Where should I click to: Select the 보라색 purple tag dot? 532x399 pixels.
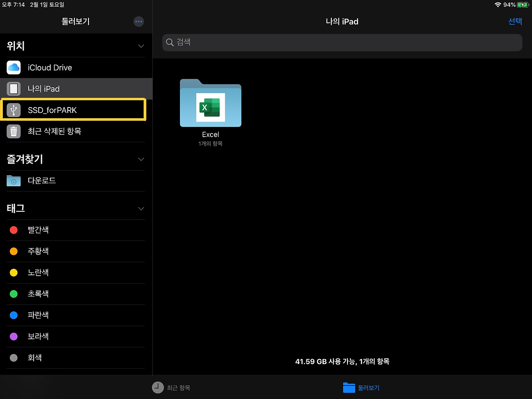(x=14, y=336)
